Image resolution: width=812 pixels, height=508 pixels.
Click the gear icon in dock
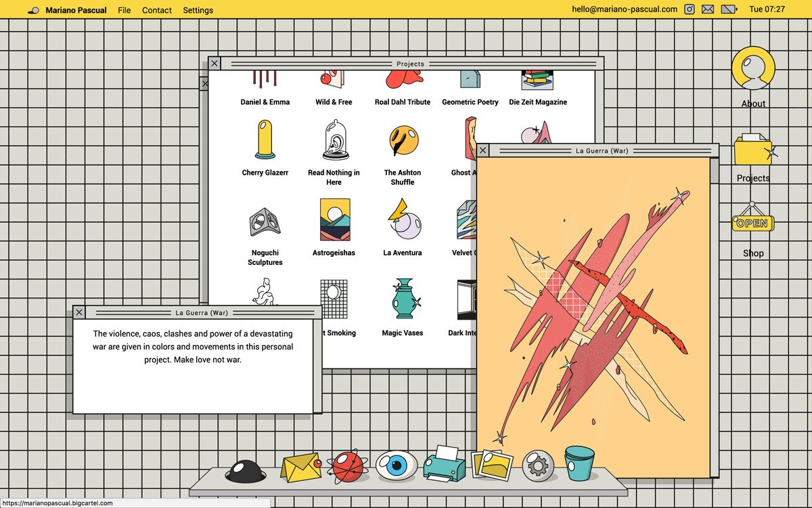[538, 465]
